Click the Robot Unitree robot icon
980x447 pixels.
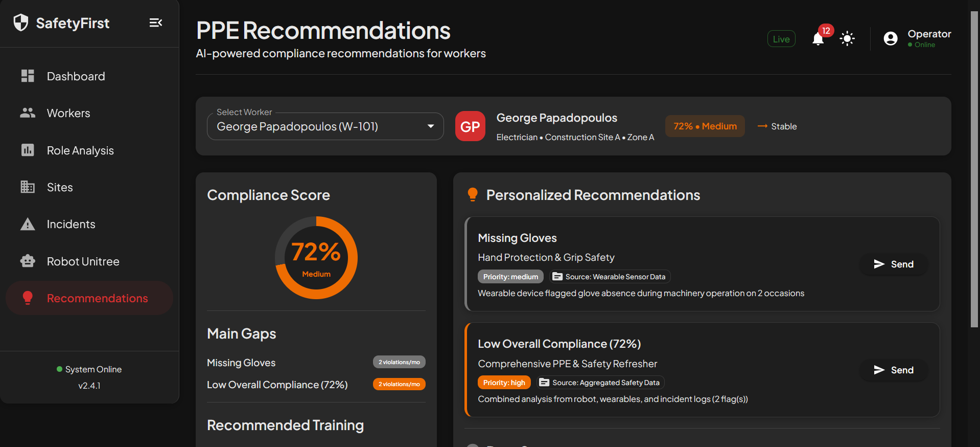tap(28, 261)
